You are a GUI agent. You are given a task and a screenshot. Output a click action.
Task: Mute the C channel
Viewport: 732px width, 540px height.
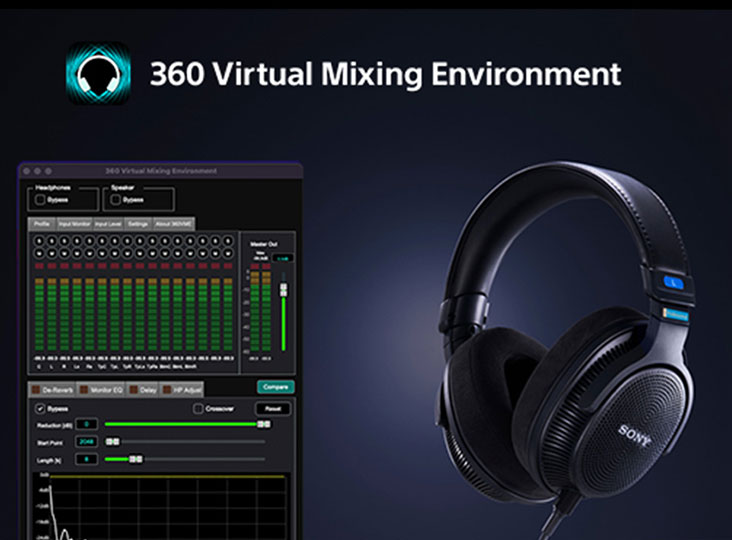coord(39,253)
